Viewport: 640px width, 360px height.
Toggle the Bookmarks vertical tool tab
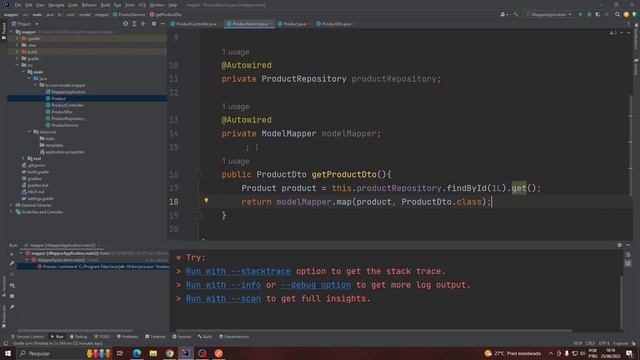[4, 317]
